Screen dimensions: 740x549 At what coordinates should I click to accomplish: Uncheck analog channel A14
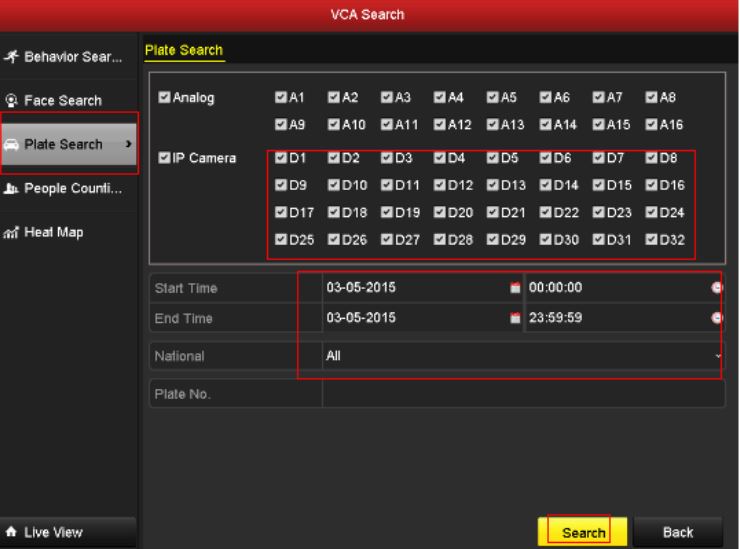point(545,124)
